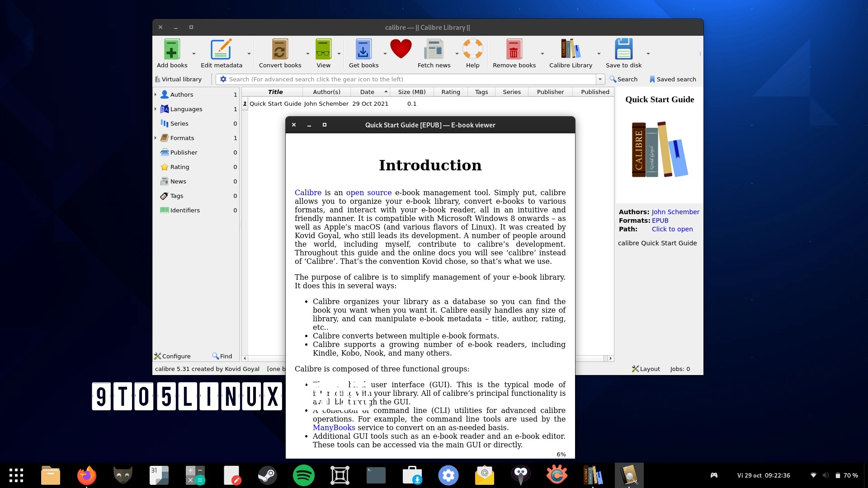This screenshot has height=488, width=868.
Task: Open the Edit metadata tool
Action: pos(221,49)
